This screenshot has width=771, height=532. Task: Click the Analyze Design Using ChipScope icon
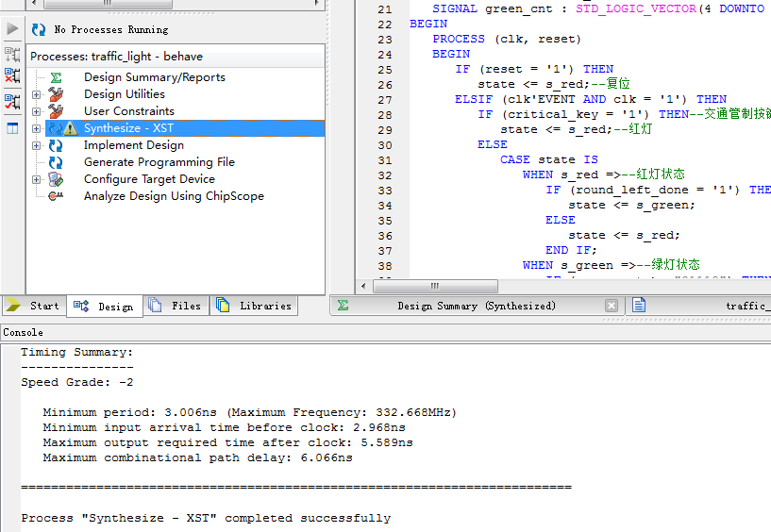tap(56, 196)
